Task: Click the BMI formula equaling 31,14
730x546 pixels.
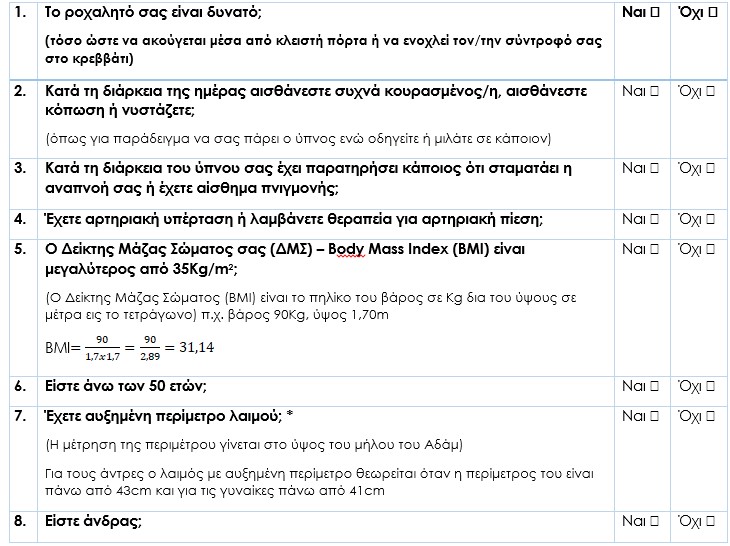Action: tap(131, 348)
